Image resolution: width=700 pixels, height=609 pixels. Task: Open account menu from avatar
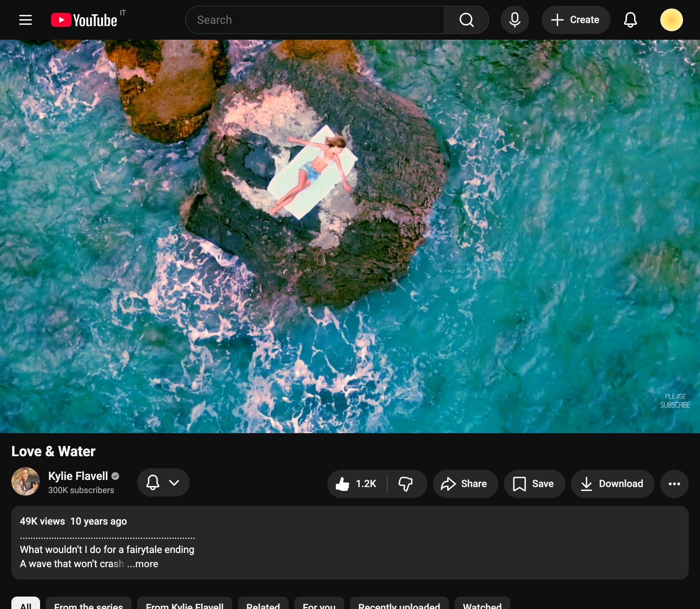(x=671, y=20)
